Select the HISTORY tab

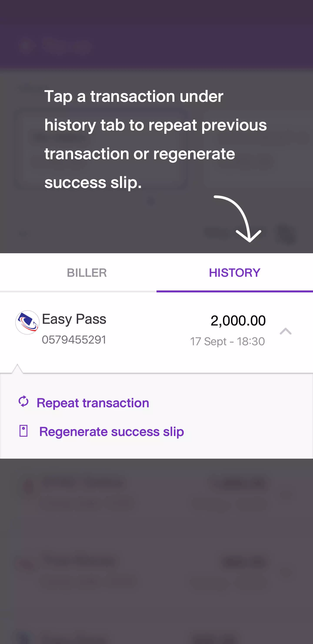coord(235,272)
